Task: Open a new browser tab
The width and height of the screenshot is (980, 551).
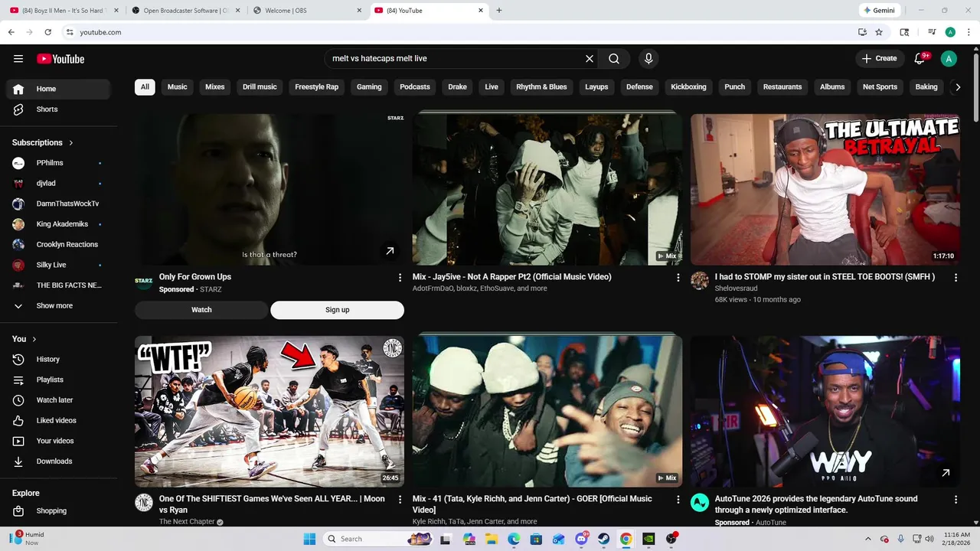Action: pos(499,11)
